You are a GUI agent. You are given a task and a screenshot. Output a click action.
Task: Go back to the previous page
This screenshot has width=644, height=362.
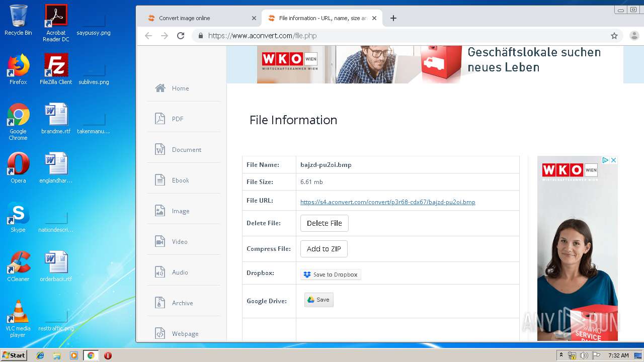coord(148,36)
